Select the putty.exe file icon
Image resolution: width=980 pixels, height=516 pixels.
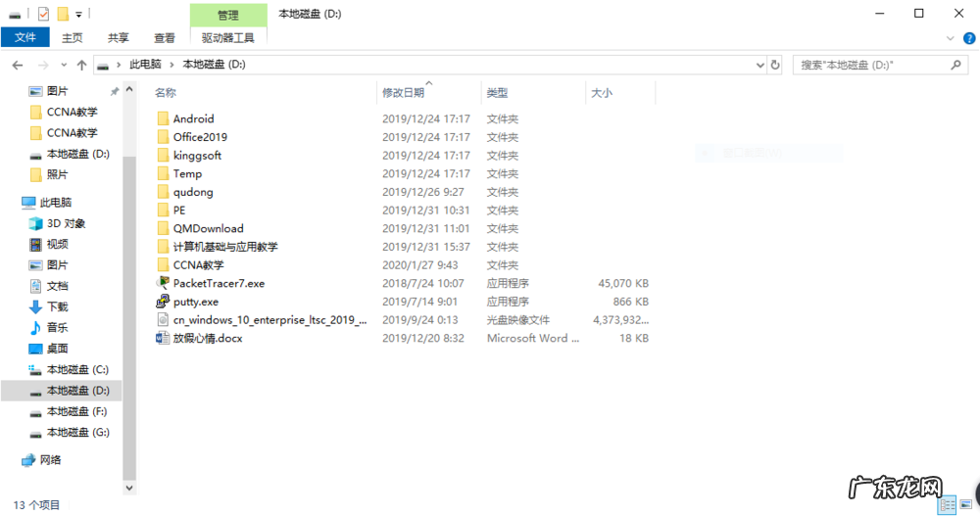coord(163,302)
